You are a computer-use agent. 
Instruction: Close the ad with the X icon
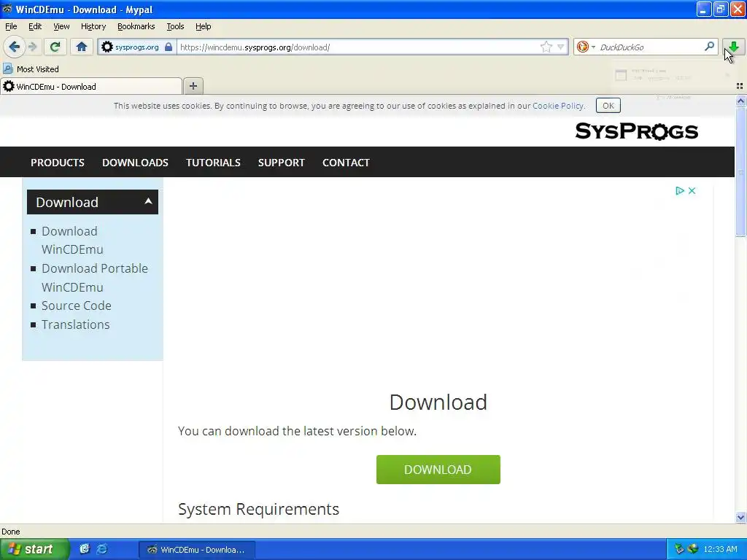692,190
